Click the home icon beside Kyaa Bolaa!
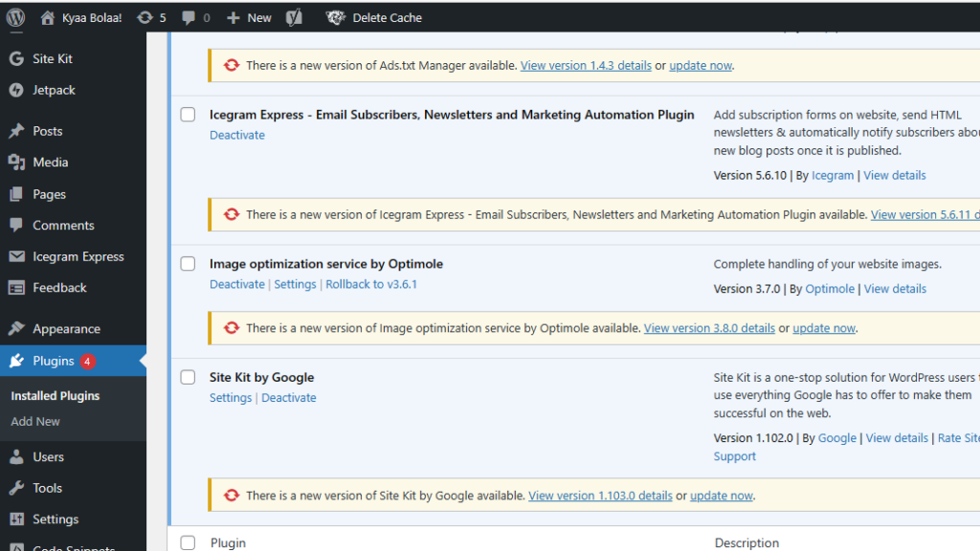980x551 pixels. 48,17
